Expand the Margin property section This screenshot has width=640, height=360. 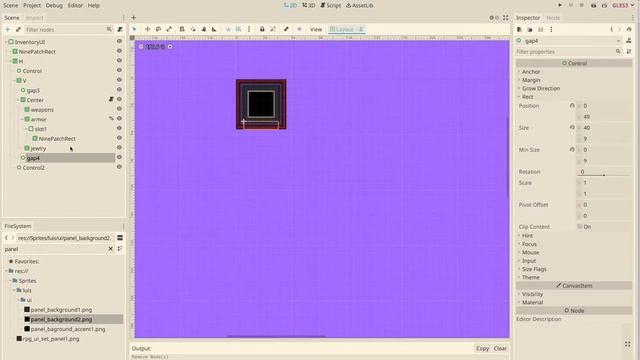coord(531,80)
